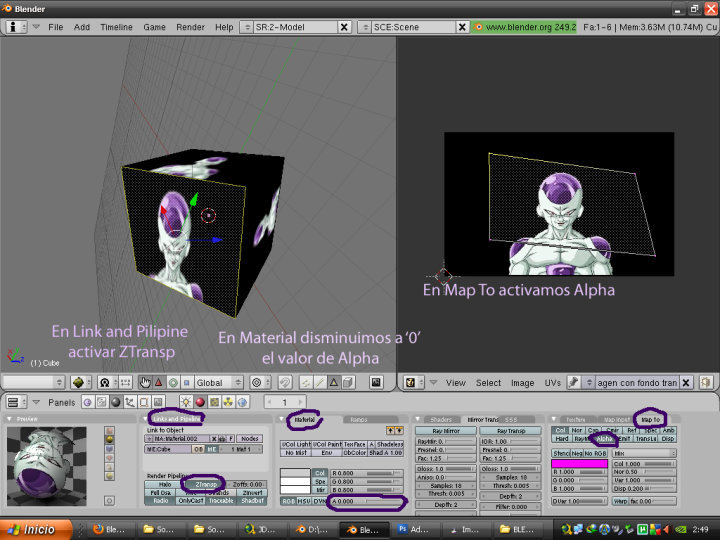The width and height of the screenshot is (720, 540).
Task: Open the Global orientation dropdown
Action: point(219,382)
